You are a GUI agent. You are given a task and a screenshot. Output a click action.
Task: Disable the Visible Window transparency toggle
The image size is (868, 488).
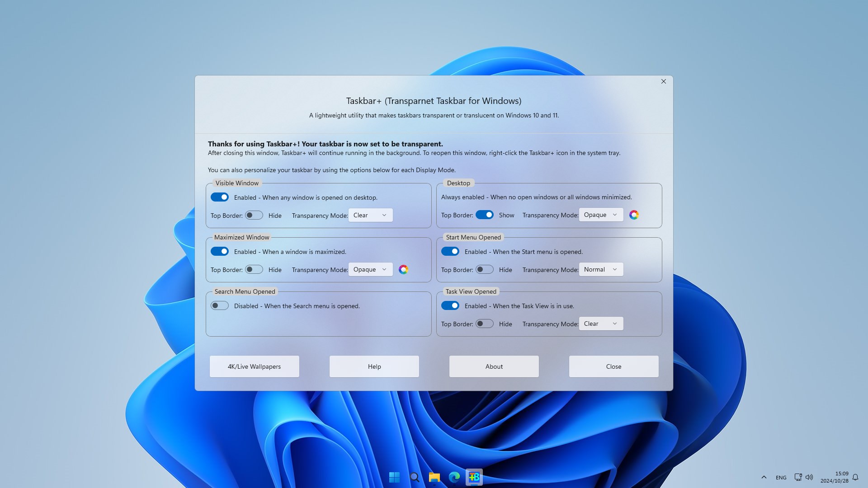pos(220,197)
